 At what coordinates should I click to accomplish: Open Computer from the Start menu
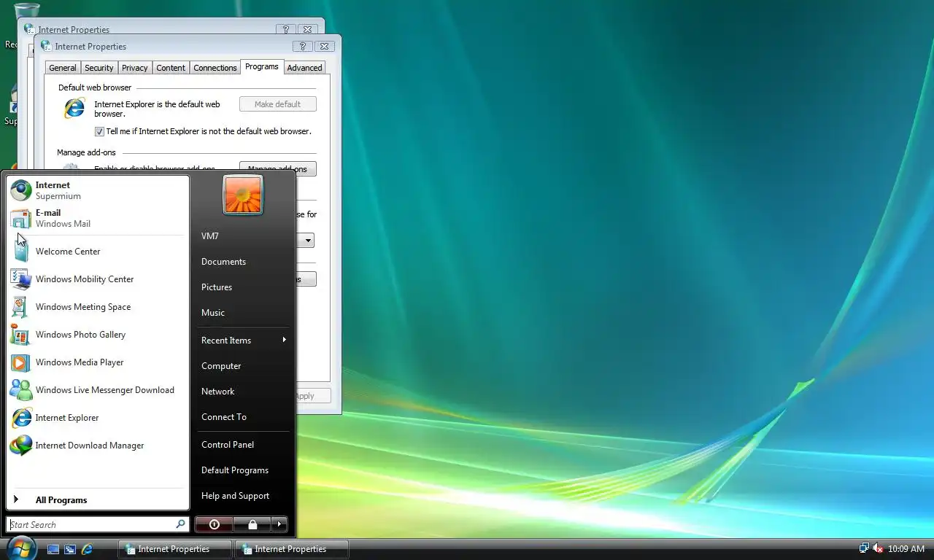(x=243, y=366)
